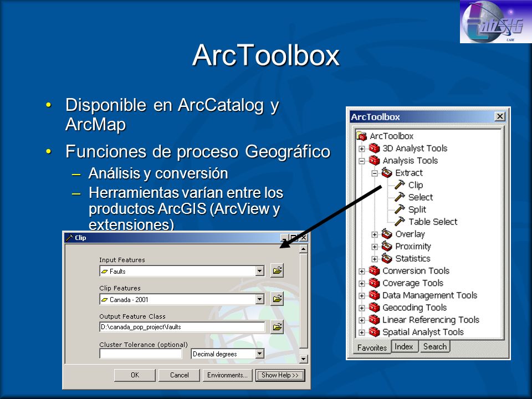Click the Geocoding Tools toolbox icon
The height and width of the screenshot is (399, 532).
pos(374,308)
